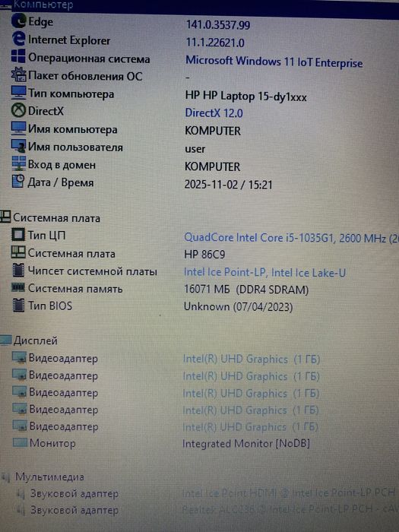The width and height of the screenshot is (399, 532).
Task: Select the Integrated Monitor [NoDB] value
Action: pyautogui.click(x=246, y=443)
